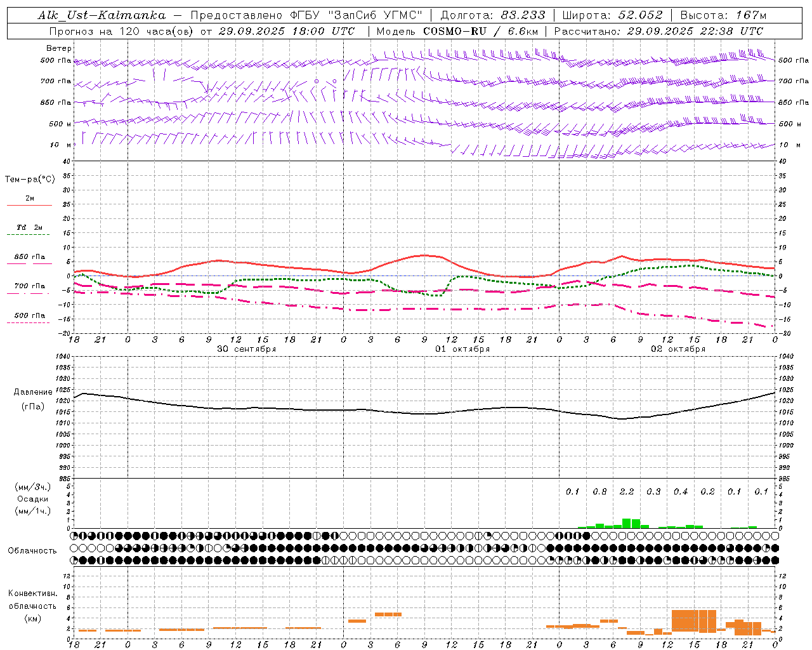Select the longitude value Долгота: 83.233
The height and width of the screenshot is (650, 812).
[492, 15]
